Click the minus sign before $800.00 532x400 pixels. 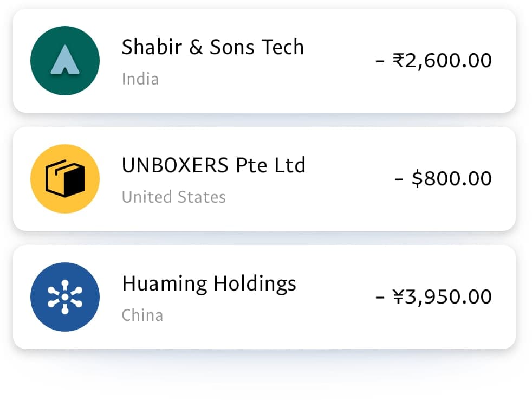[399, 179]
